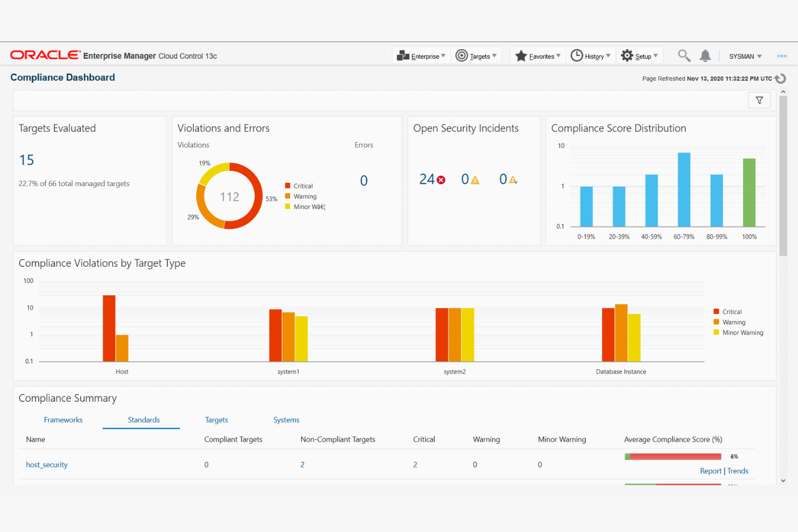Click the notifications bell icon
The image size is (798, 532).
(705, 56)
